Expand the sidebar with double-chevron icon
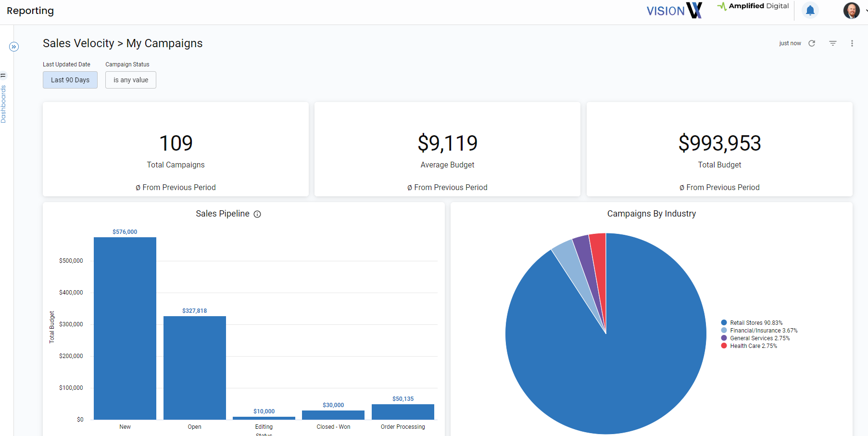 tap(14, 47)
